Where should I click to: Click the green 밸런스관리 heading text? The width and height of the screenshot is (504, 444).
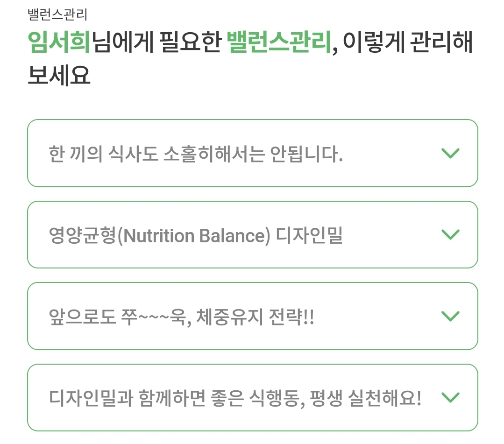(x=279, y=42)
